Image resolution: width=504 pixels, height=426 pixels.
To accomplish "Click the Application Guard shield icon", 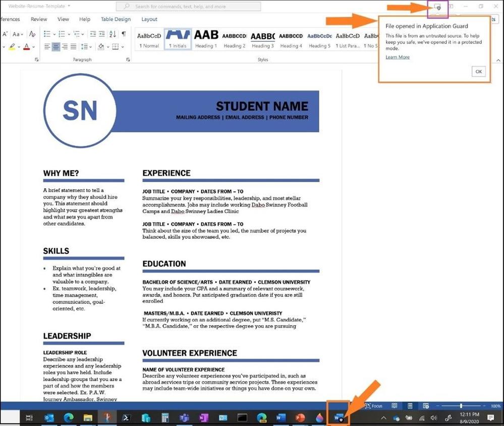I will [x=437, y=7].
